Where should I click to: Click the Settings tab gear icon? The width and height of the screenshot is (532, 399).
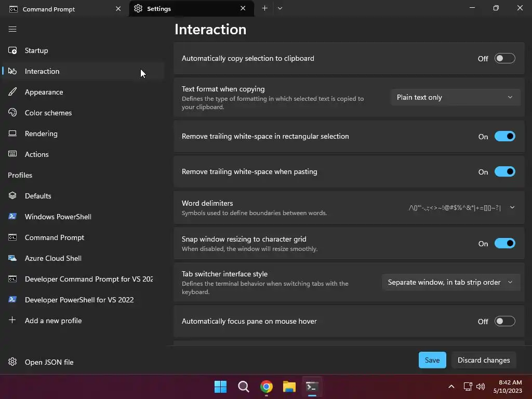point(138,8)
